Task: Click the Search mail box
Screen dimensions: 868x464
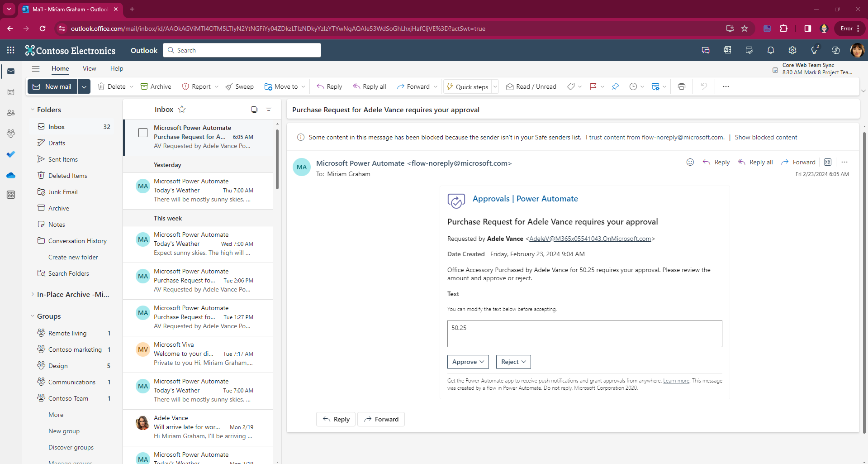Action: pyautogui.click(x=242, y=50)
